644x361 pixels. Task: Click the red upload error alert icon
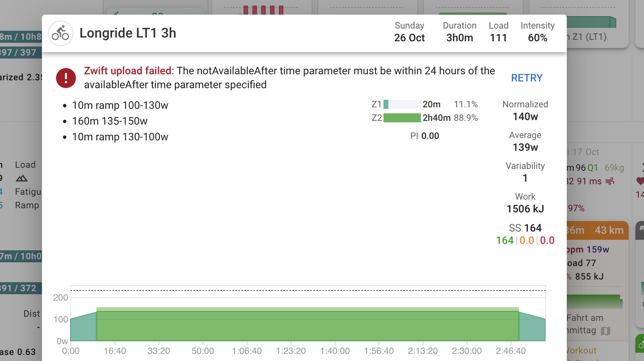pos(66,78)
